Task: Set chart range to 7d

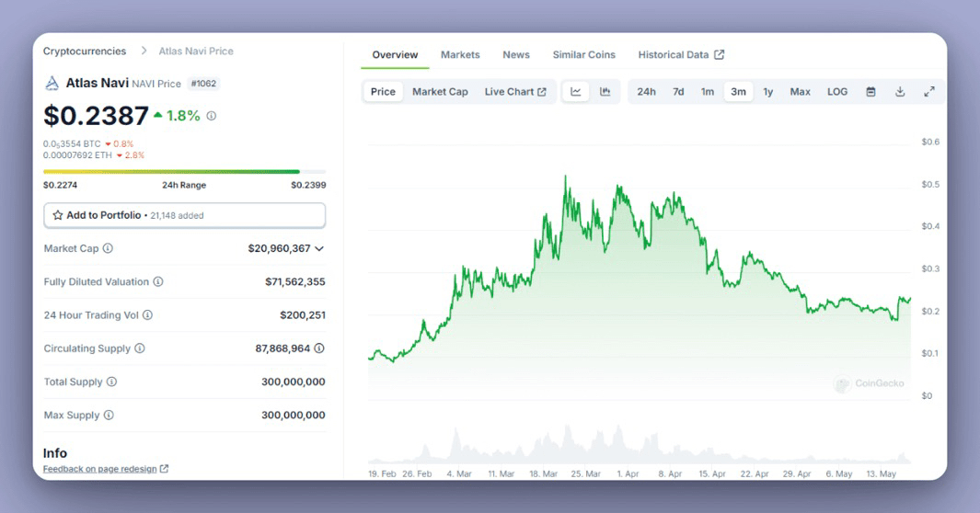Action: 678,92
